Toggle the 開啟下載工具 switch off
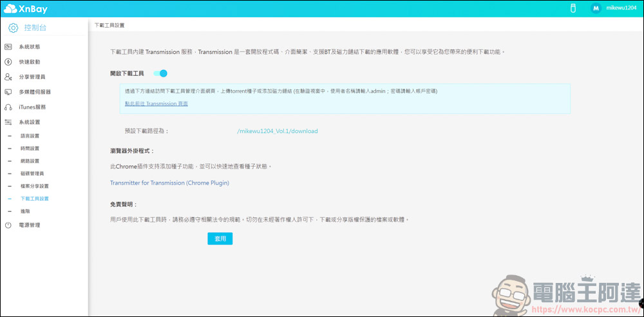Image resolution: width=644 pixels, height=317 pixels. pyautogui.click(x=160, y=74)
